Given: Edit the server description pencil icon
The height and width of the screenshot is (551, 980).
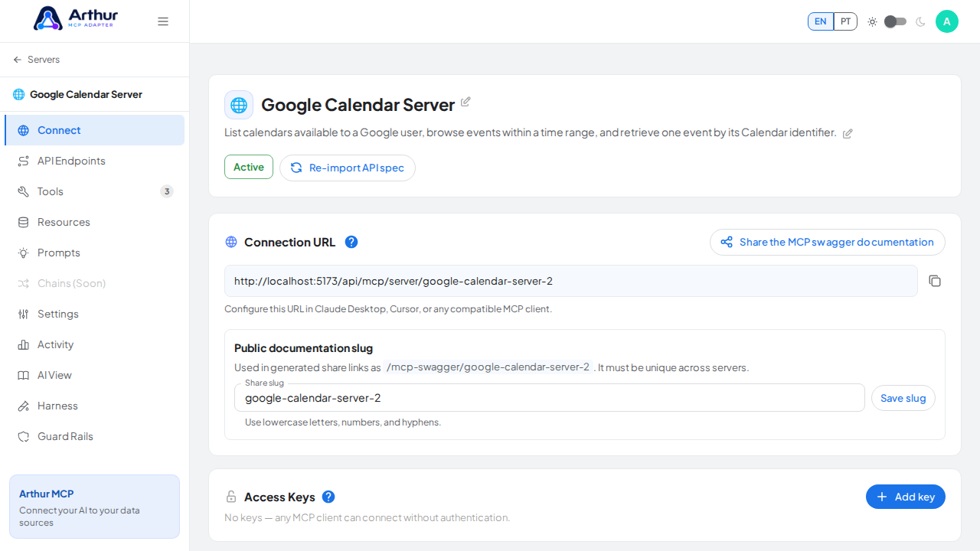Looking at the screenshot, I should (848, 133).
